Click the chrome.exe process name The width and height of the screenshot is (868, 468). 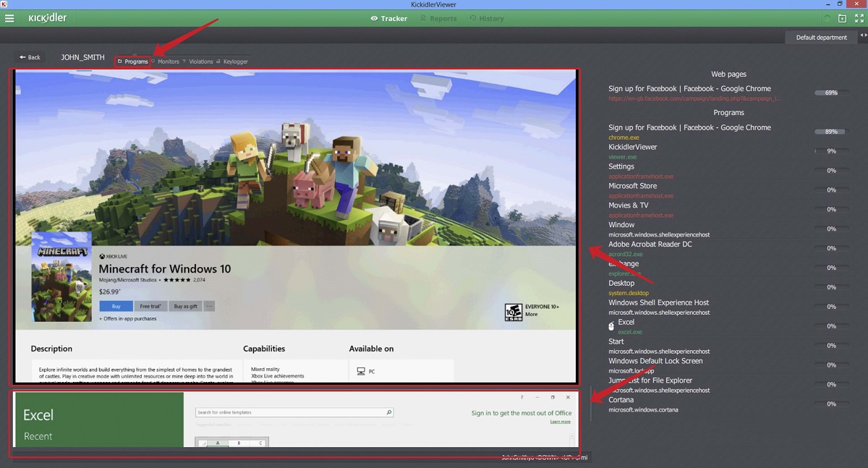(624, 137)
